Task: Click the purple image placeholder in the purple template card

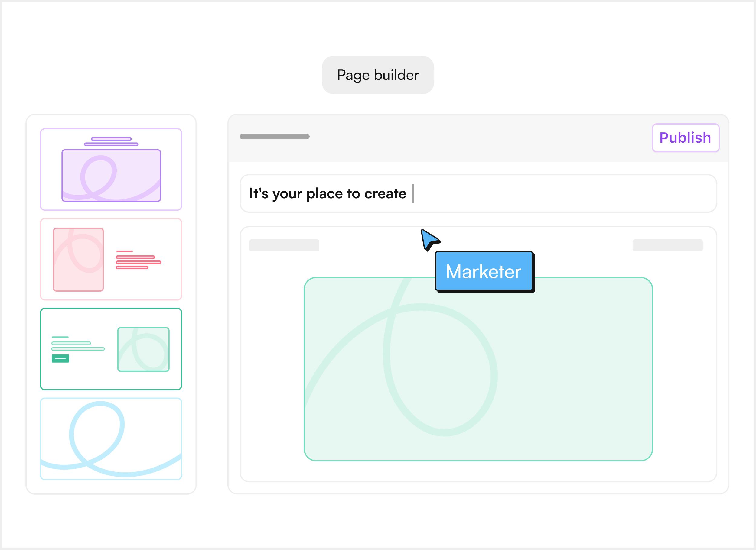Action: (x=111, y=175)
